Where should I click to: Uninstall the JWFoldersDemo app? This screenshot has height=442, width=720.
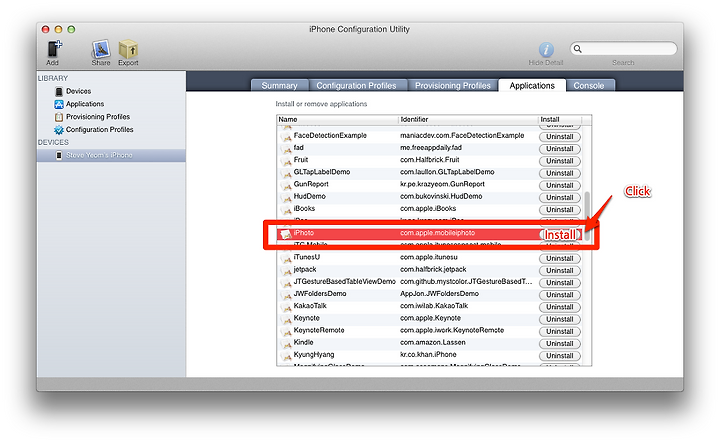click(560, 295)
